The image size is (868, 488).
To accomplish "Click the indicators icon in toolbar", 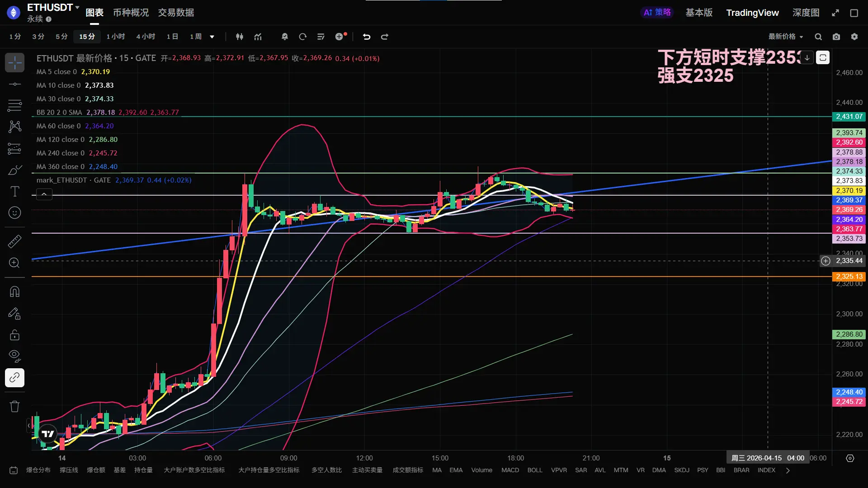I will (258, 37).
